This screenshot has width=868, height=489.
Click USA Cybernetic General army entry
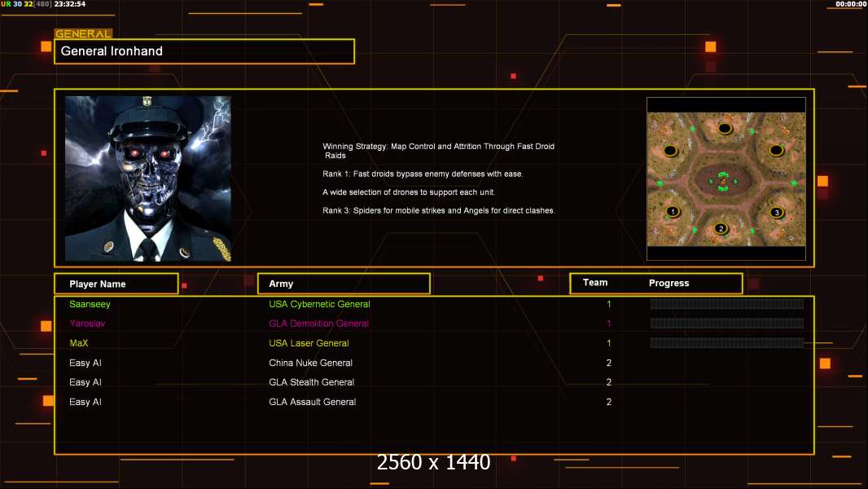(319, 304)
